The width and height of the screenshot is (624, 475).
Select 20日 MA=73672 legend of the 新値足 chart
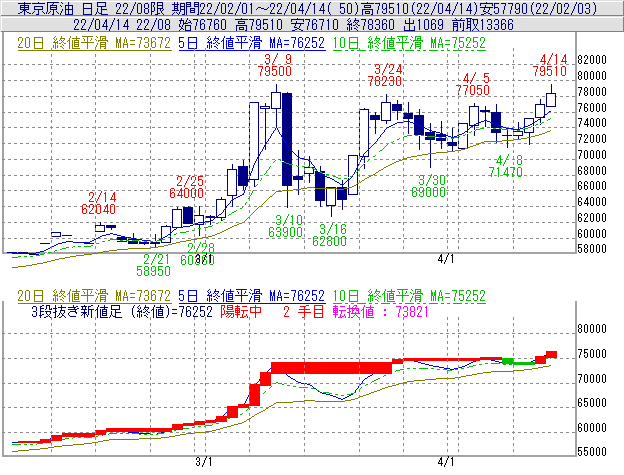pos(94,296)
